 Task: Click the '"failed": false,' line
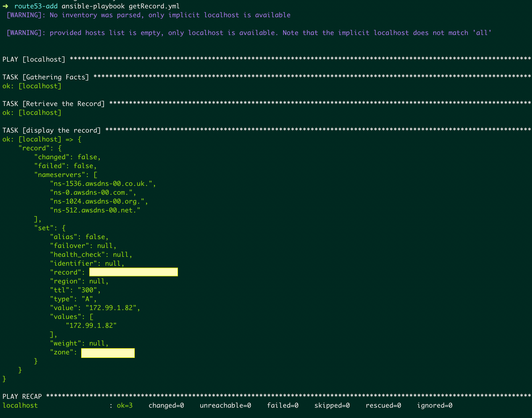click(x=65, y=166)
